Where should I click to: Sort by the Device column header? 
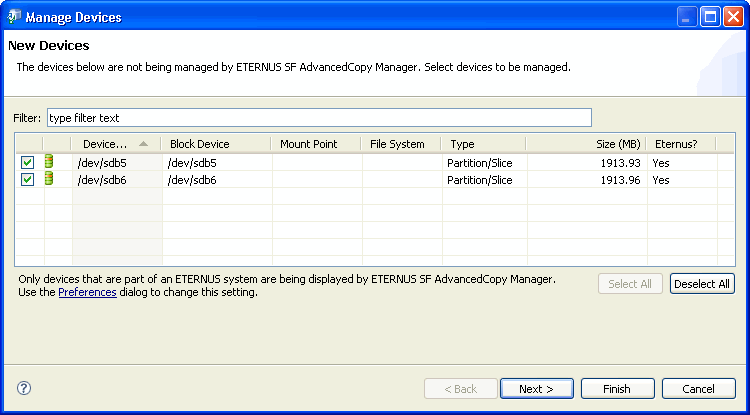(115, 144)
